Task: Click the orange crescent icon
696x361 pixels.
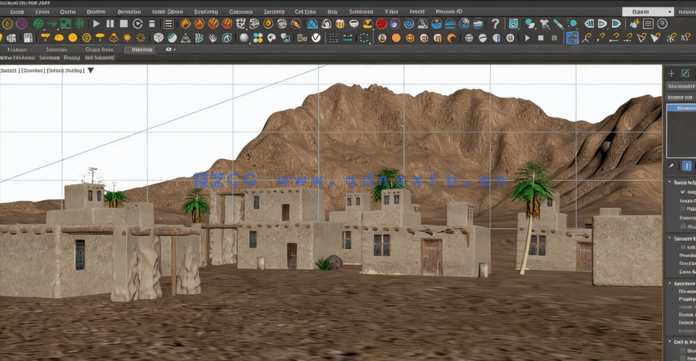Action: [x=451, y=38]
